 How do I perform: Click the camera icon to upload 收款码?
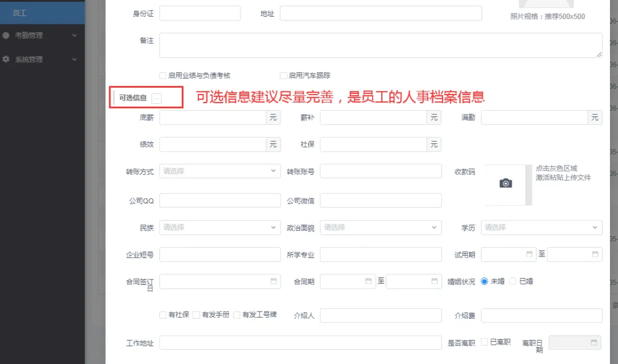pos(506,184)
